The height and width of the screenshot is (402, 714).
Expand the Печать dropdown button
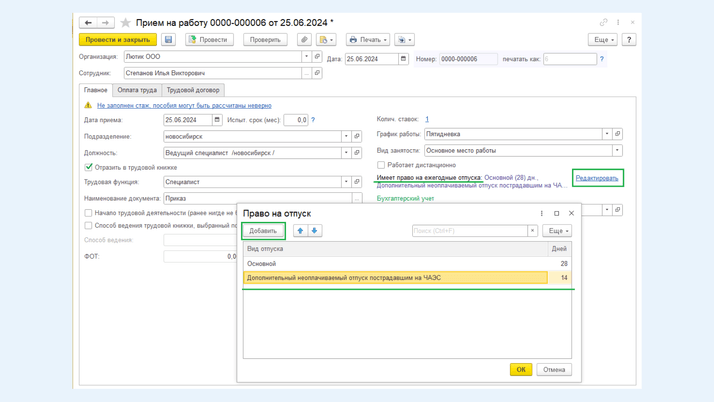coord(368,40)
